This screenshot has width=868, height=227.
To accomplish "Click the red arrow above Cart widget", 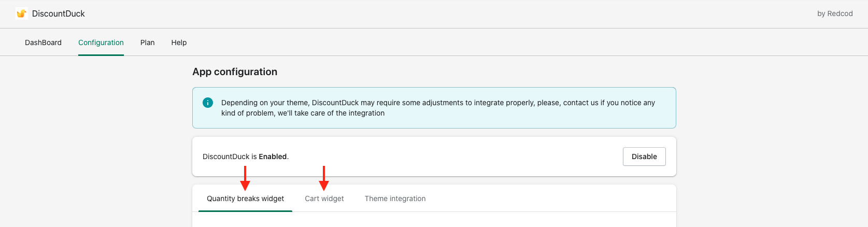I will coord(324,178).
